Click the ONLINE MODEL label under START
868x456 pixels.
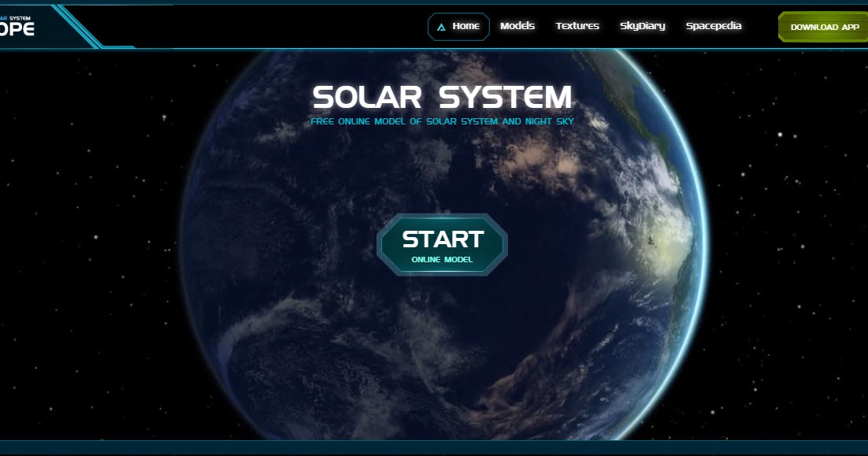tap(443, 258)
